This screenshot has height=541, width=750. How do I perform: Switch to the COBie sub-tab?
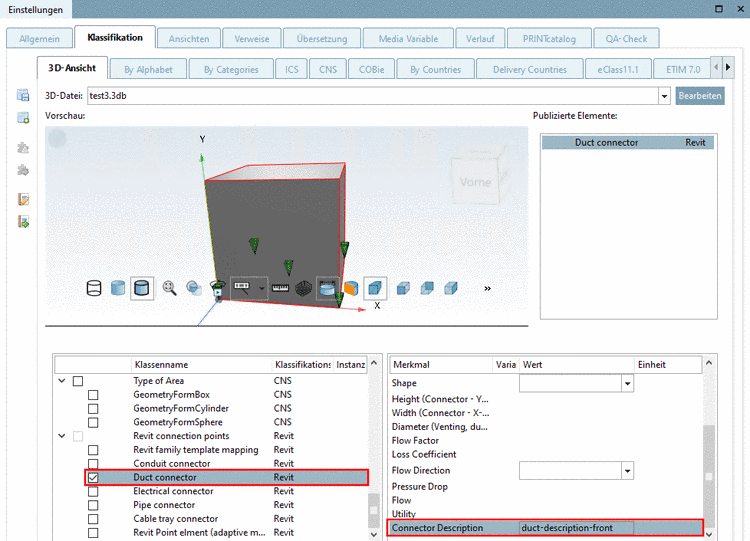pos(372,69)
